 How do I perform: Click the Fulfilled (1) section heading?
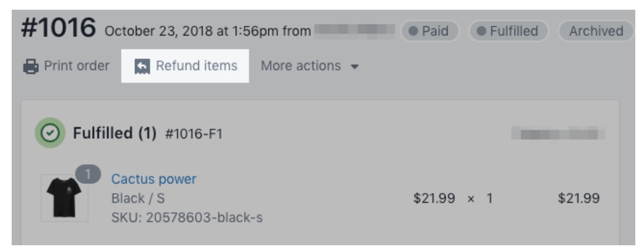pyautogui.click(x=114, y=134)
